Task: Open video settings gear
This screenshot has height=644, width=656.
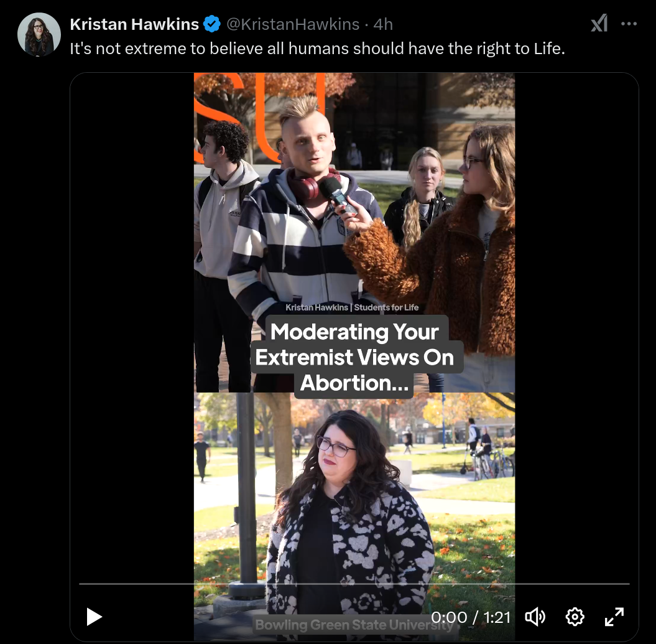Action: tap(575, 617)
